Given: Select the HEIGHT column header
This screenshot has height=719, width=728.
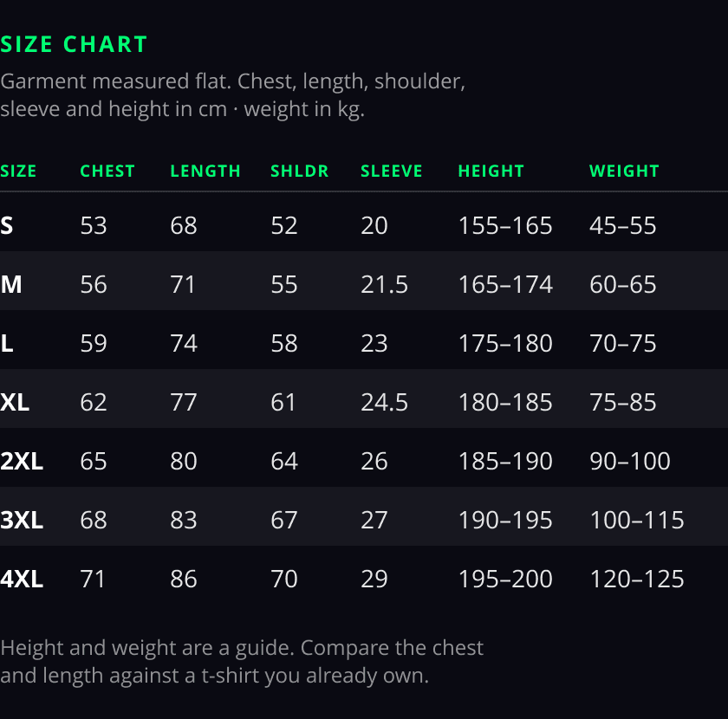Looking at the screenshot, I should point(491,172).
